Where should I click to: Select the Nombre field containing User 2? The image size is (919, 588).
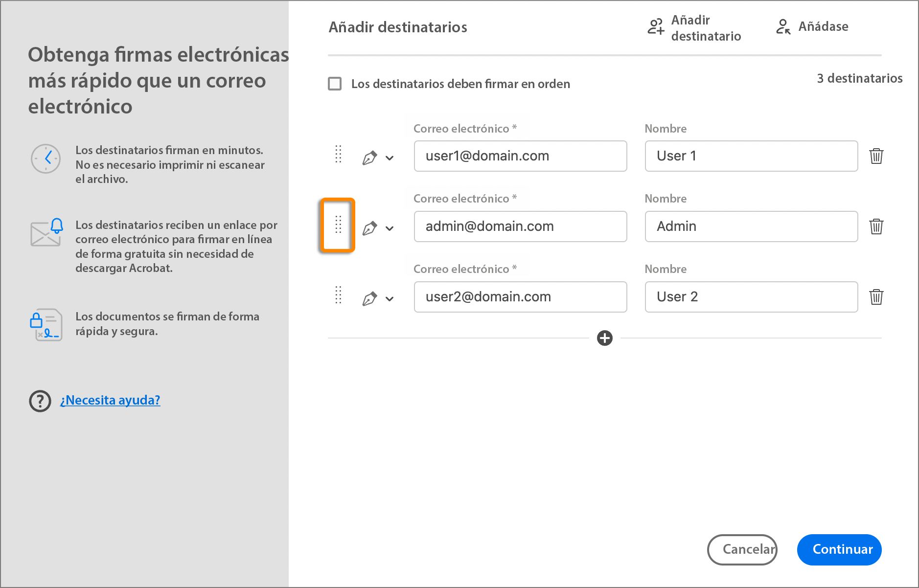coord(751,297)
